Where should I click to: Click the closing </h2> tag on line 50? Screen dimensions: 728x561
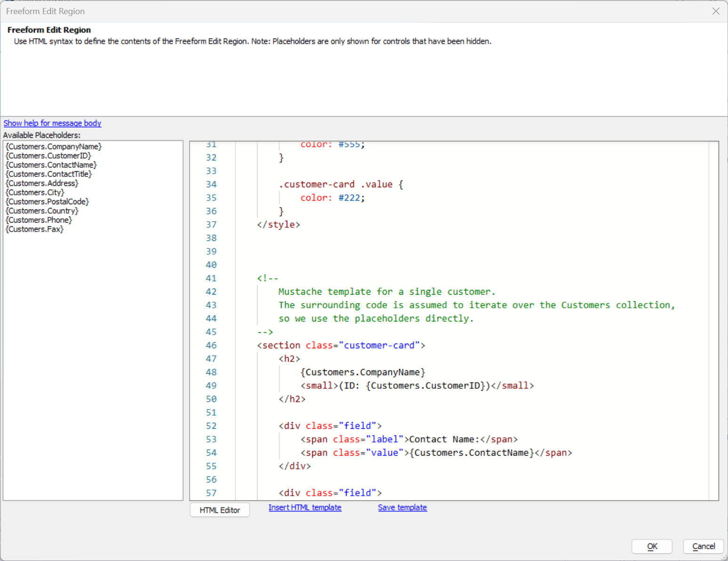click(292, 399)
